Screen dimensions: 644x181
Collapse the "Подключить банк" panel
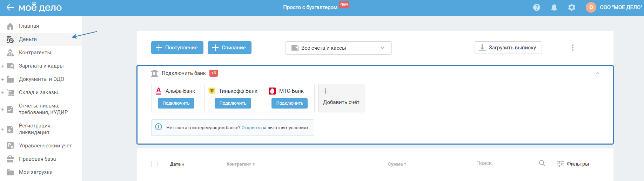point(598,73)
